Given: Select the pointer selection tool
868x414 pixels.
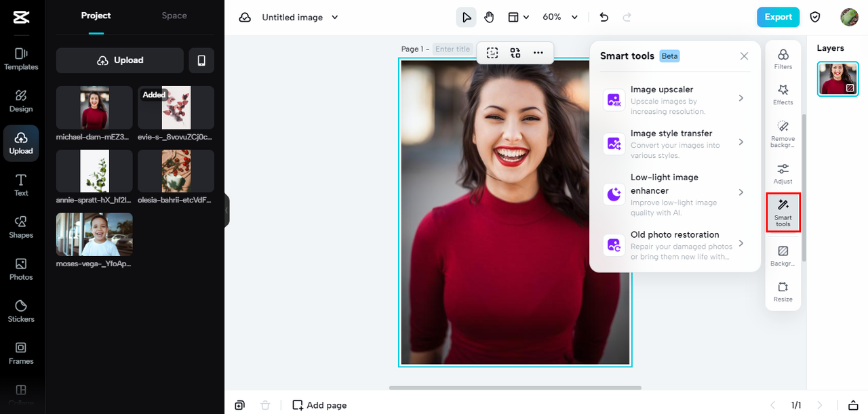Looking at the screenshot, I should tap(466, 17).
